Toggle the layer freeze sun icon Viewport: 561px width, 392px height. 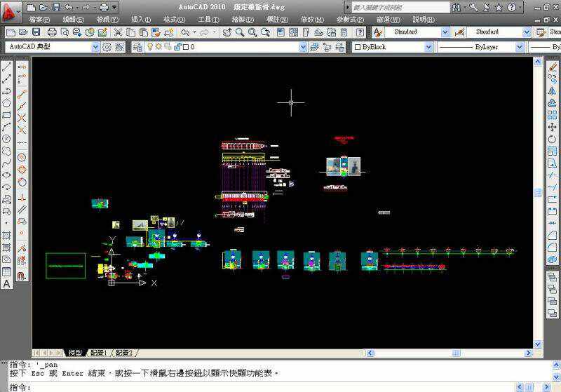158,47
